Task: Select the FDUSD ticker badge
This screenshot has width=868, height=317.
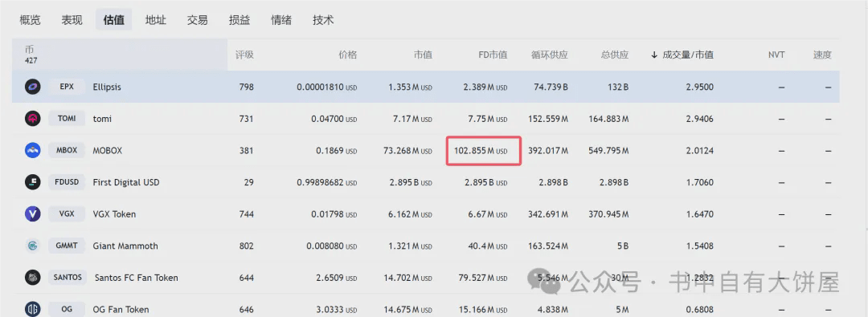Action: coord(67,182)
